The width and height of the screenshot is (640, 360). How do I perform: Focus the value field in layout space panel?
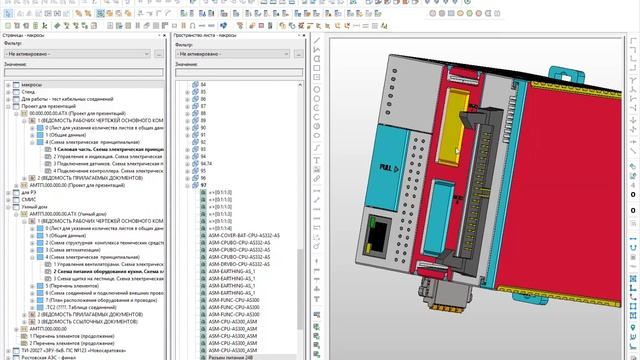(x=239, y=72)
